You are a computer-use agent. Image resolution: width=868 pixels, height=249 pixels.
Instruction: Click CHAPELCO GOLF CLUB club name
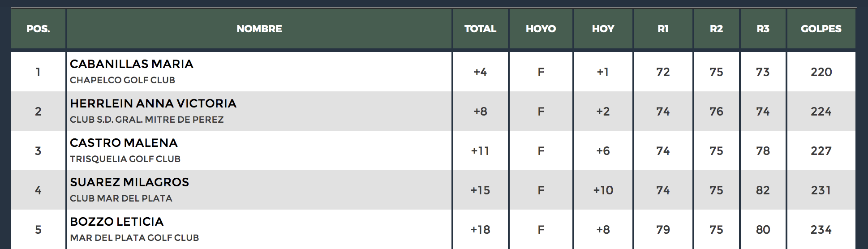click(122, 80)
